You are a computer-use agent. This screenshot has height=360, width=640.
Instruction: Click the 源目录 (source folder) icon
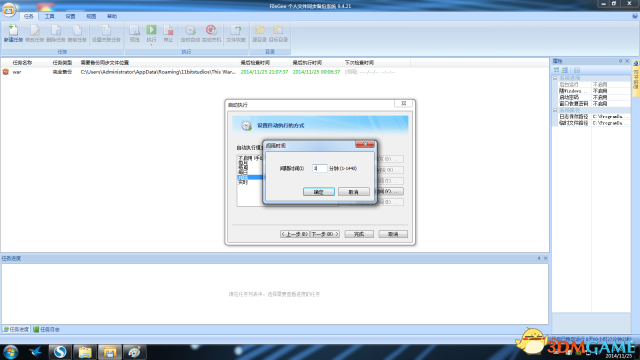click(259, 33)
